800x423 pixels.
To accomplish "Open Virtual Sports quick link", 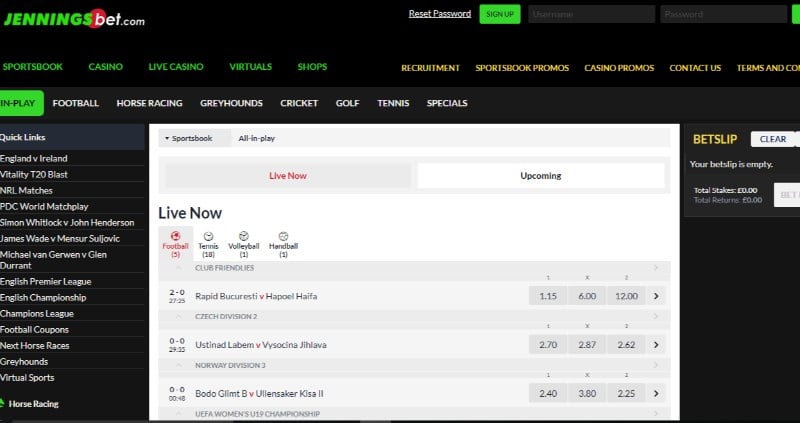I will tap(27, 378).
